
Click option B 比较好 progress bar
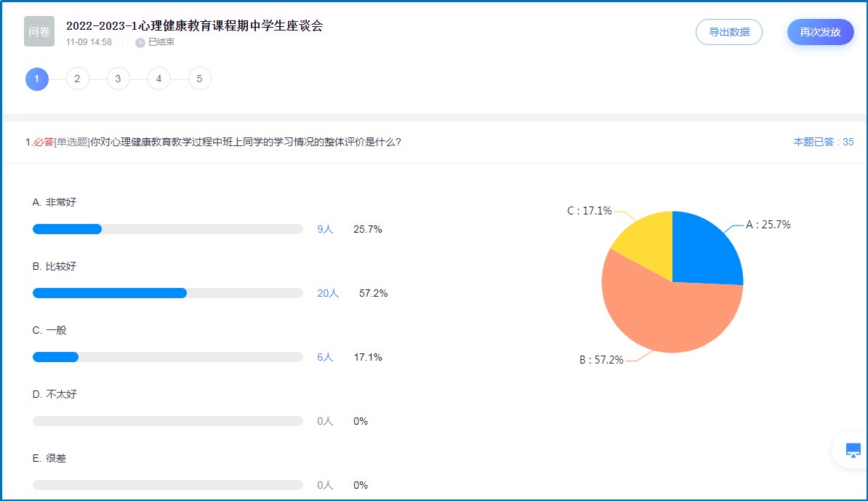click(x=168, y=293)
